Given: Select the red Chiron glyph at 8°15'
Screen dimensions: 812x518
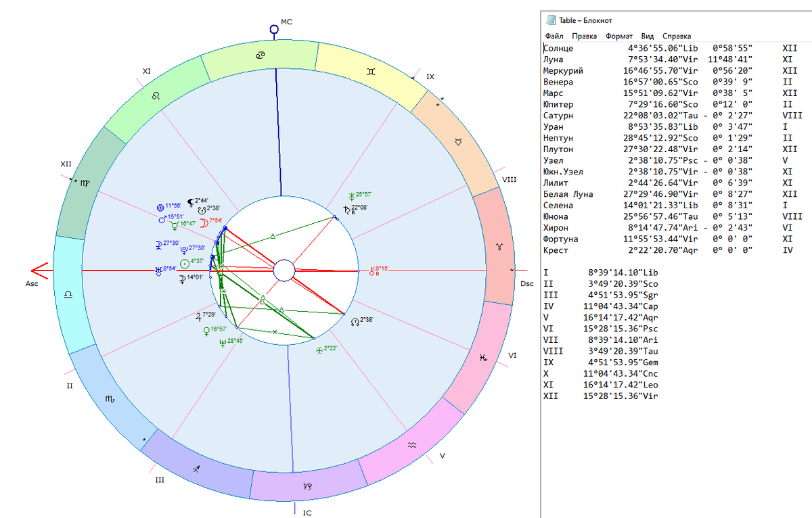Looking at the screenshot, I should point(371,270).
